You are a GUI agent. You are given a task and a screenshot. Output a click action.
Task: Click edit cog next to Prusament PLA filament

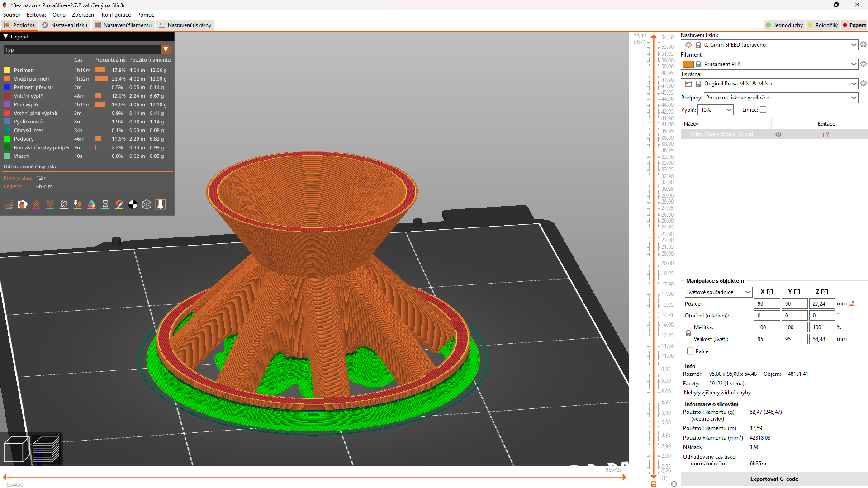[863, 64]
